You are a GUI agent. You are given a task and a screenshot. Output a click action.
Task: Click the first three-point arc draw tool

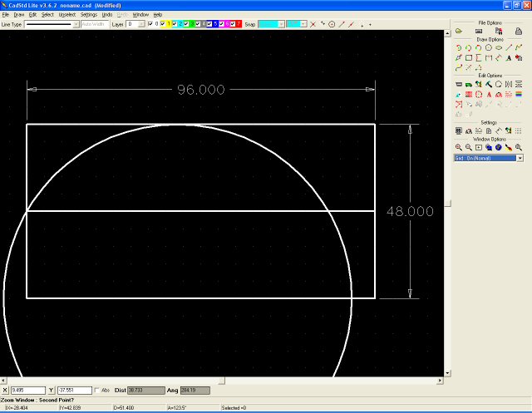click(x=459, y=48)
